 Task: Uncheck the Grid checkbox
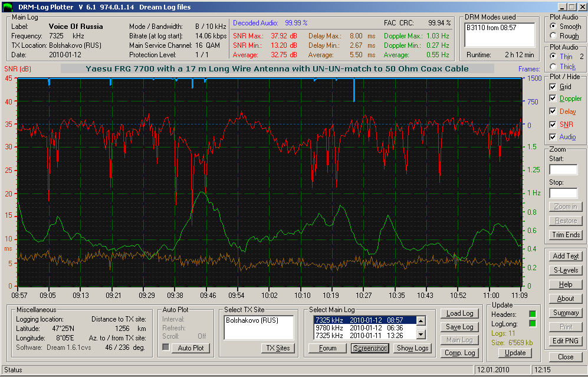(x=553, y=87)
